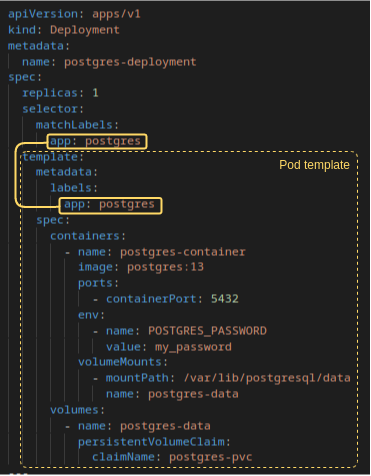Select the port number 5432
The height and width of the screenshot is (476, 371).
point(225,299)
